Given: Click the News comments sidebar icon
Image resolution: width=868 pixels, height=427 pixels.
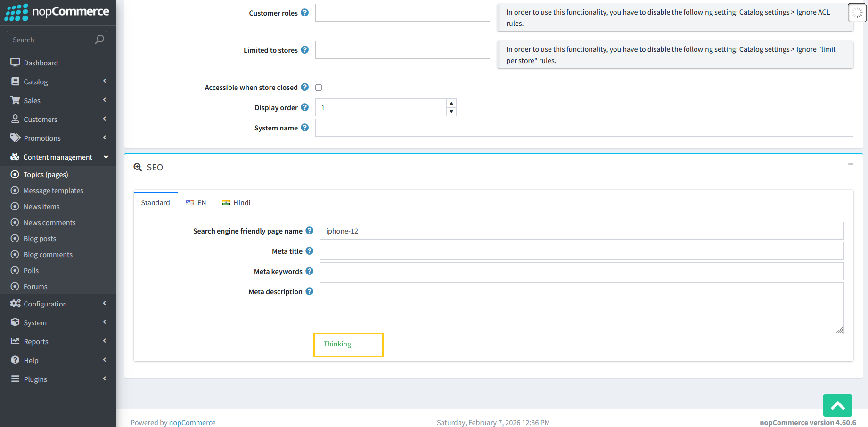Looking at the screenshot, I should 16,222.
